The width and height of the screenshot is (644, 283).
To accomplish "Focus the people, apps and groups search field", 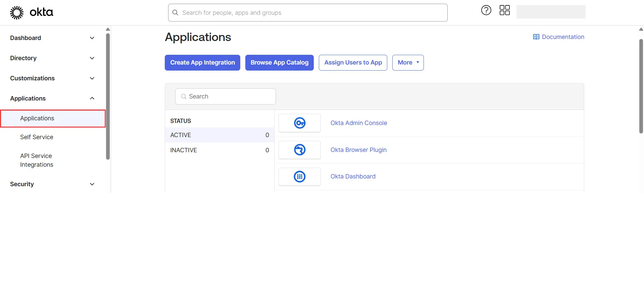I will [x=308, y=13].
